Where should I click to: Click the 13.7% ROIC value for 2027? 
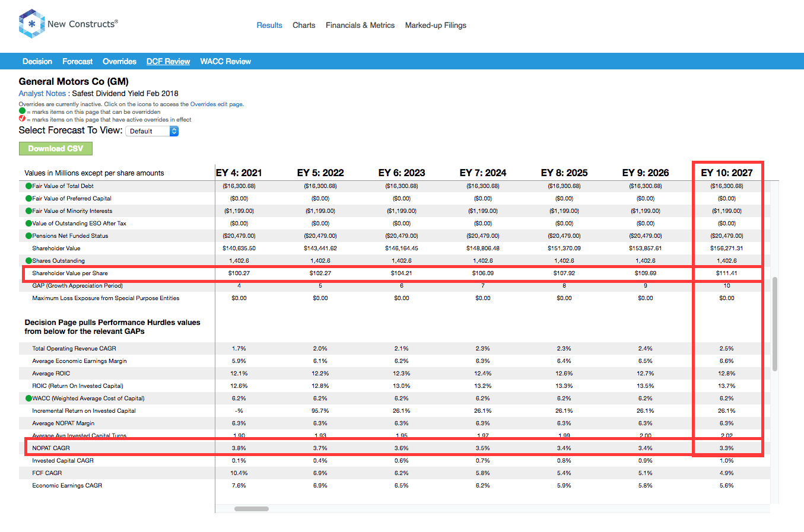(727, 386)
